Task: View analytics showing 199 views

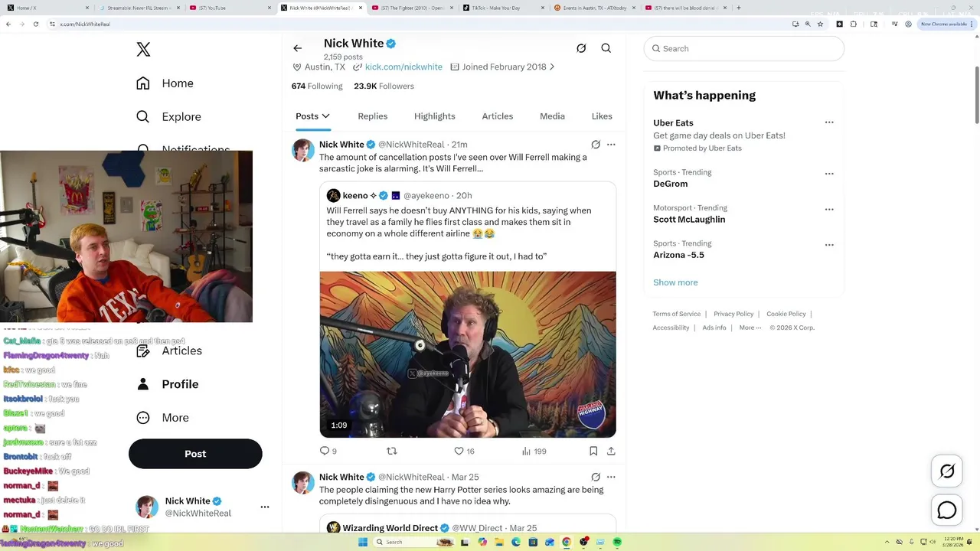Action: click(534, 452)
